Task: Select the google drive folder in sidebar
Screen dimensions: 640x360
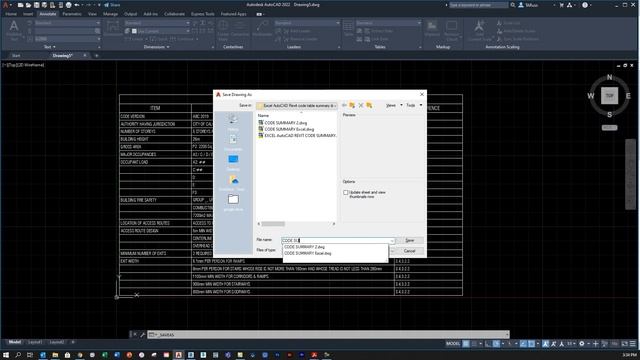Action: click(233, 202)
